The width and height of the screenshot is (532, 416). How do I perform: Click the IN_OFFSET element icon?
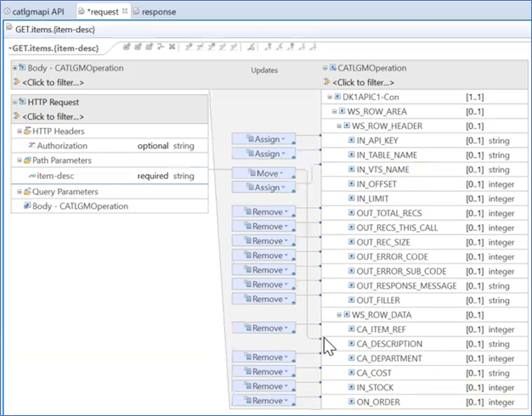352,183
